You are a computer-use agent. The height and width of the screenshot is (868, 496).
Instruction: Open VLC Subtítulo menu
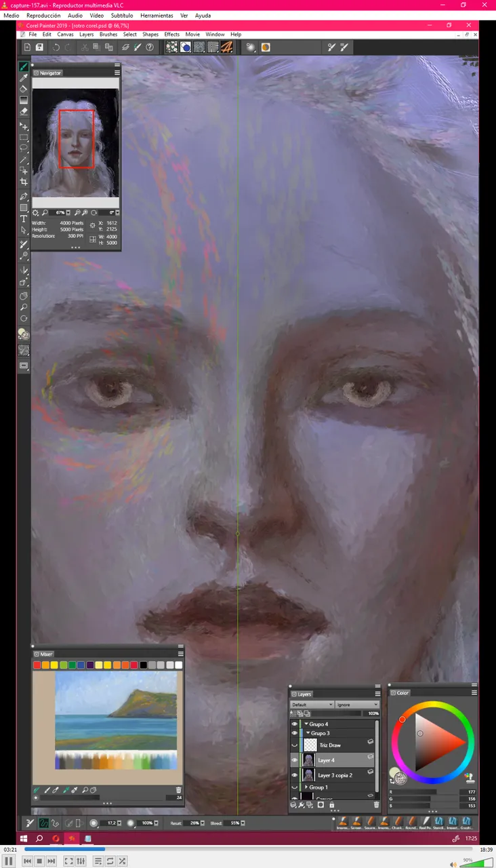tap(121, 15)
